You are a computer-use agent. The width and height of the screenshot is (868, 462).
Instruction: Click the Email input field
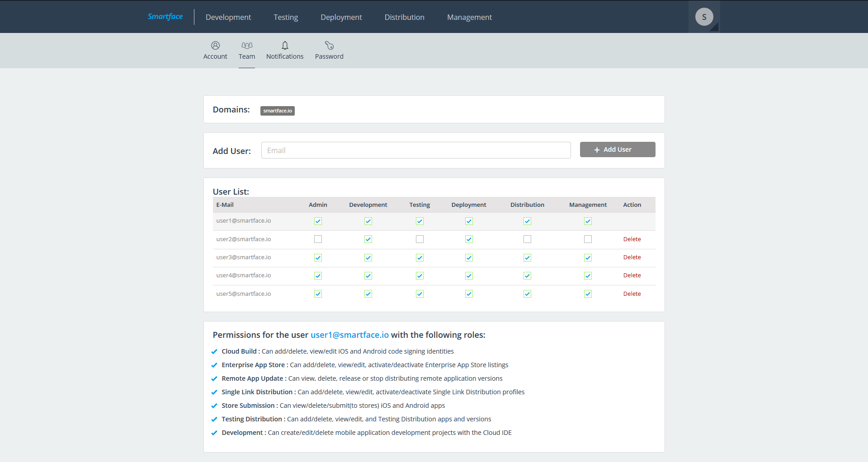tap(416, 150)
